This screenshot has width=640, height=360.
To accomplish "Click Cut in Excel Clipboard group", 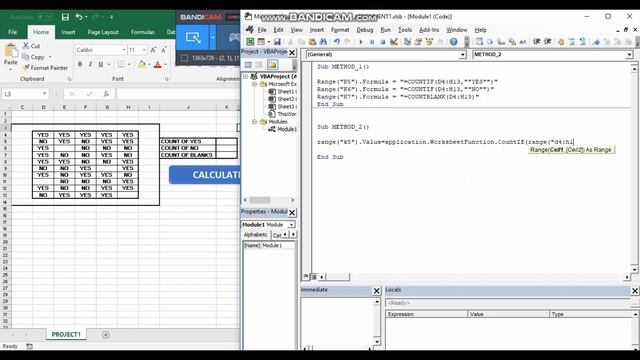I will tap(31, 46).
